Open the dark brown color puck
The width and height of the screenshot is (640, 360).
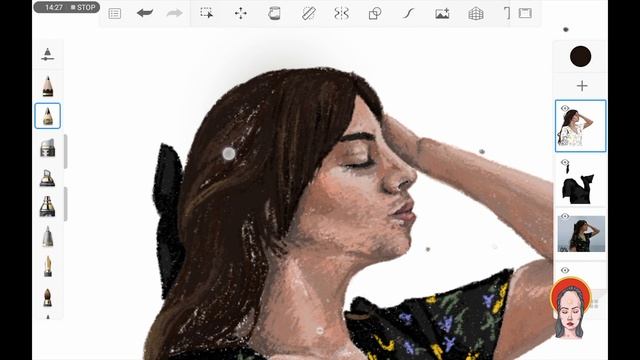point(580,56)
